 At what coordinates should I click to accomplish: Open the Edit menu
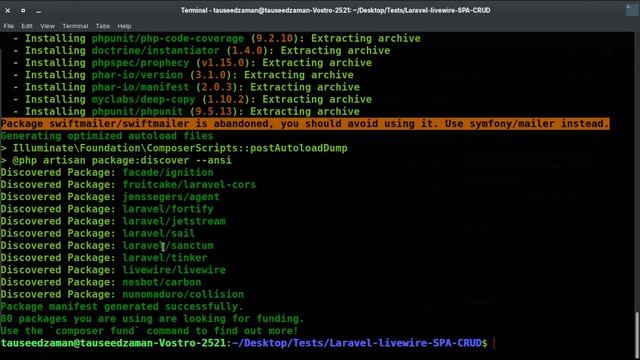click(27, 26)
